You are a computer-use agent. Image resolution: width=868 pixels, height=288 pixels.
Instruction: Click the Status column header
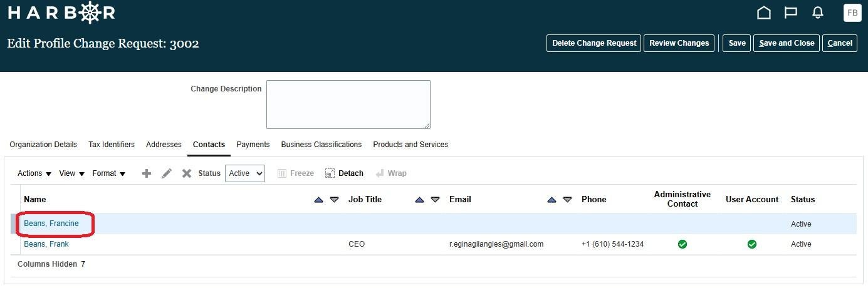[803, 200]
